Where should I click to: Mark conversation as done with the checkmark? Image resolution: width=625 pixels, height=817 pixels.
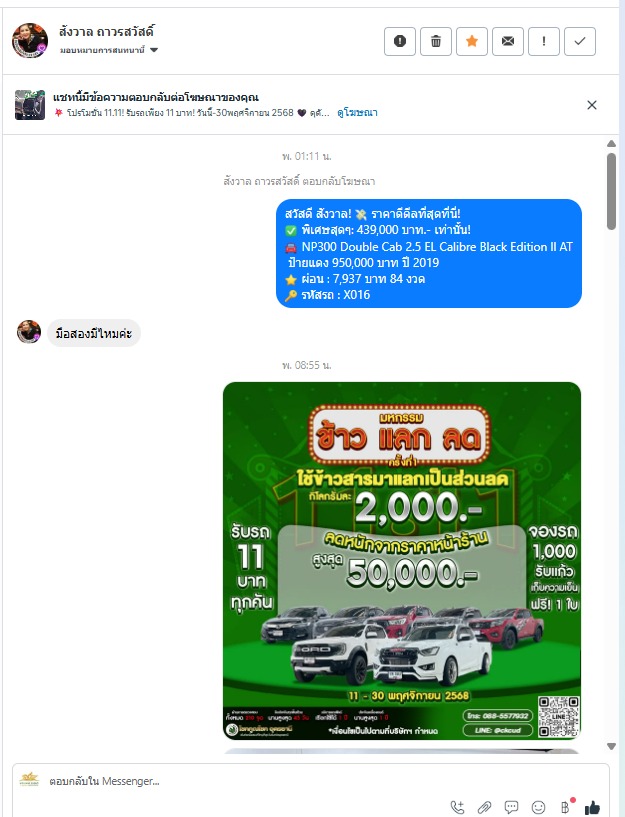coord(580,41)
